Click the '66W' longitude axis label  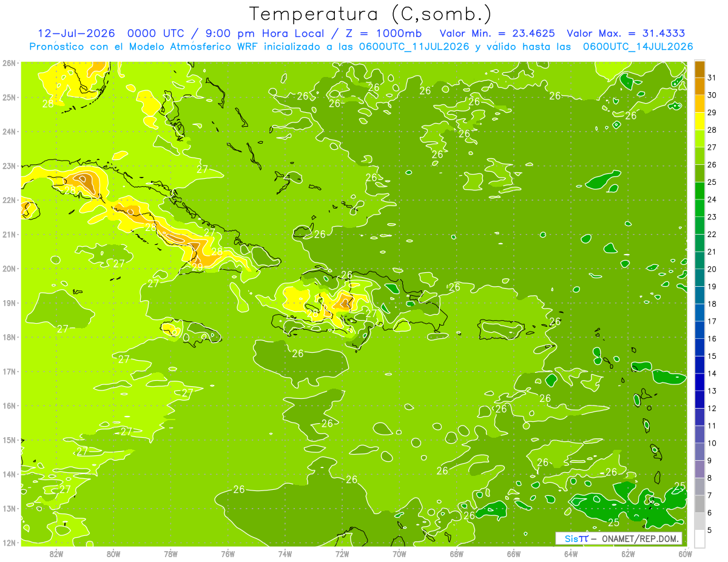click(x=514, y=553)
